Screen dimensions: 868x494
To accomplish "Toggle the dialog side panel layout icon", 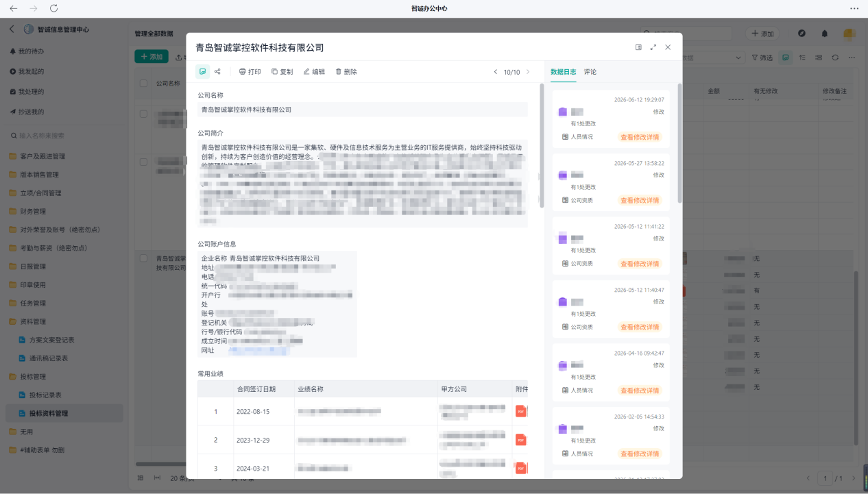I will (638, 47).
